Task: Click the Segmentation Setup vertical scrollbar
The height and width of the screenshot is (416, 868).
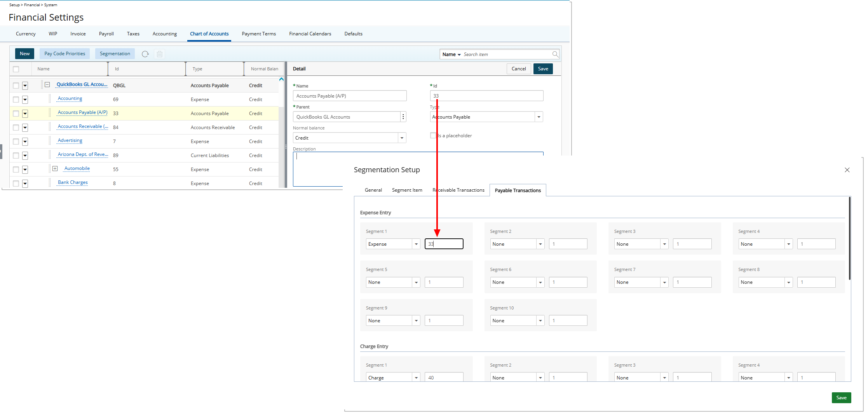Action: pos(850,238)
